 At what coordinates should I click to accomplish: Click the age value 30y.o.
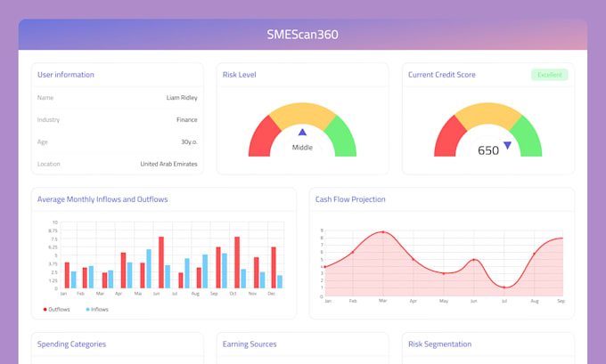[x=189, y=142]
